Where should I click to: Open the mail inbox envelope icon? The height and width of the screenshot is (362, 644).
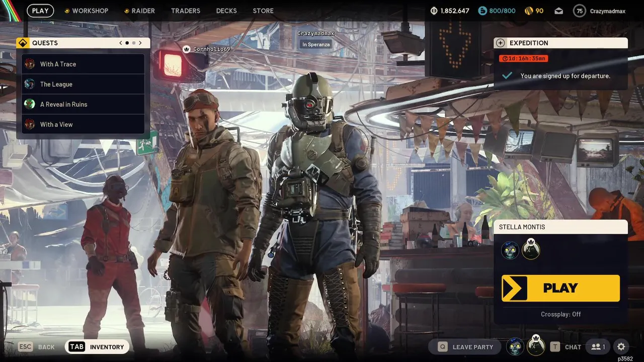click(559, 11)
